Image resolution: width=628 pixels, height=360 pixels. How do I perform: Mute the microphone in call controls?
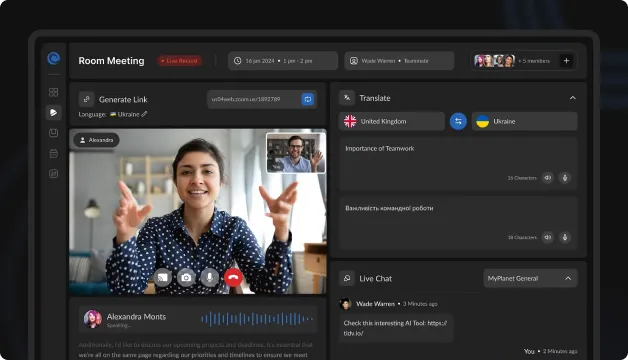pyautogui.click(x=209, y=278)
